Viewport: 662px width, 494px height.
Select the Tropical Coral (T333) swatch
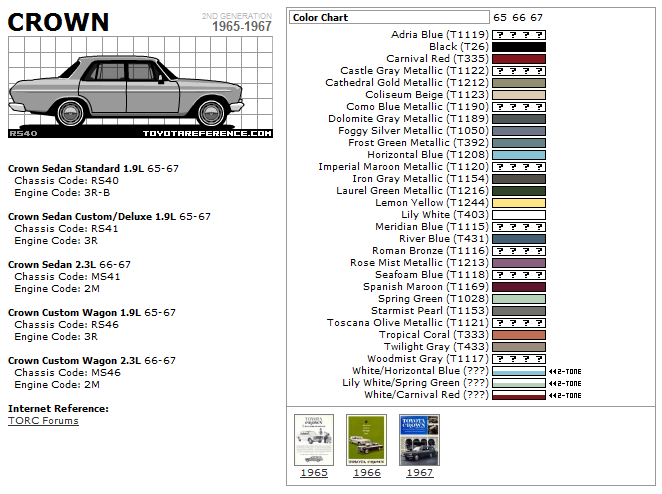tap(519, 335)
